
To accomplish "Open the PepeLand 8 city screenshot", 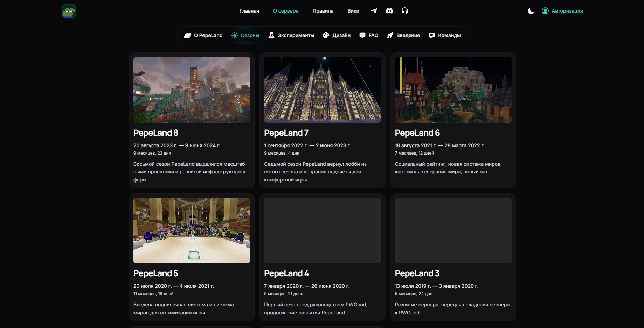I will point(192,90).
